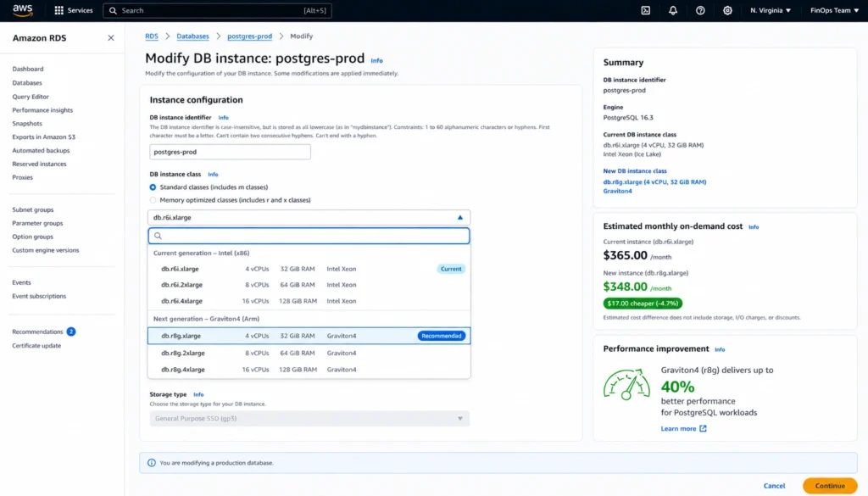
Task: Open the help question mark icon
Action: [x=700, y=10]
